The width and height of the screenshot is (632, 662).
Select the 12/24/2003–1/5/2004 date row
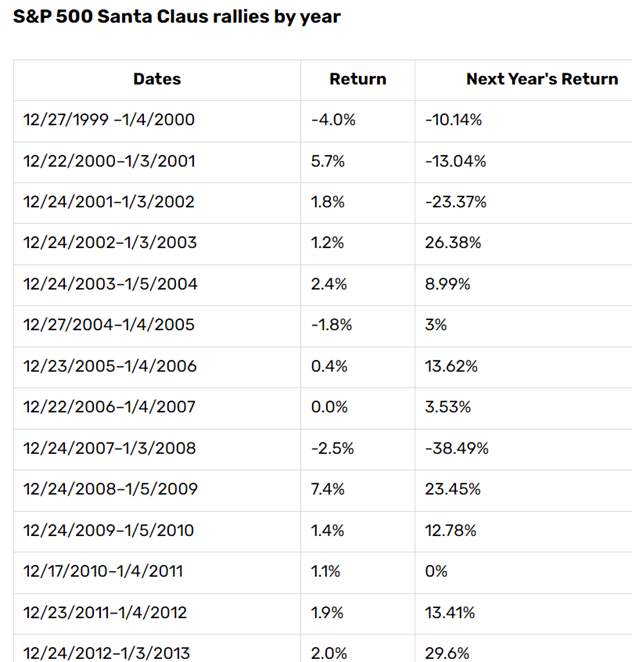coord(110,284)
